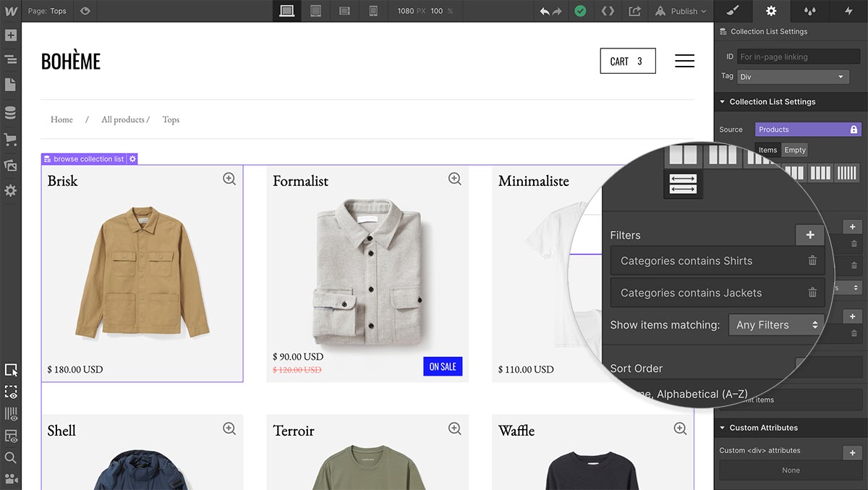Open the Interactions lightning panel
The width and height of the screenshot is (868, 490).
(848, 11)
